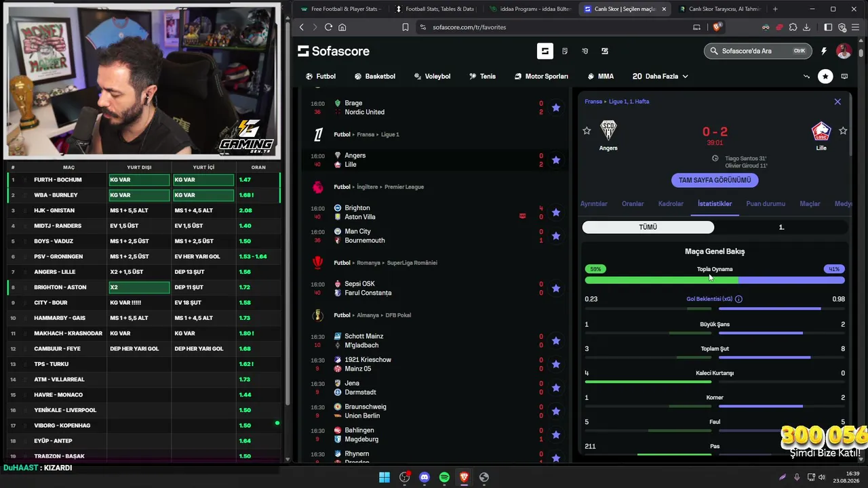
Task: Select the Motor Sporları tab
Action: click(541, 77)
